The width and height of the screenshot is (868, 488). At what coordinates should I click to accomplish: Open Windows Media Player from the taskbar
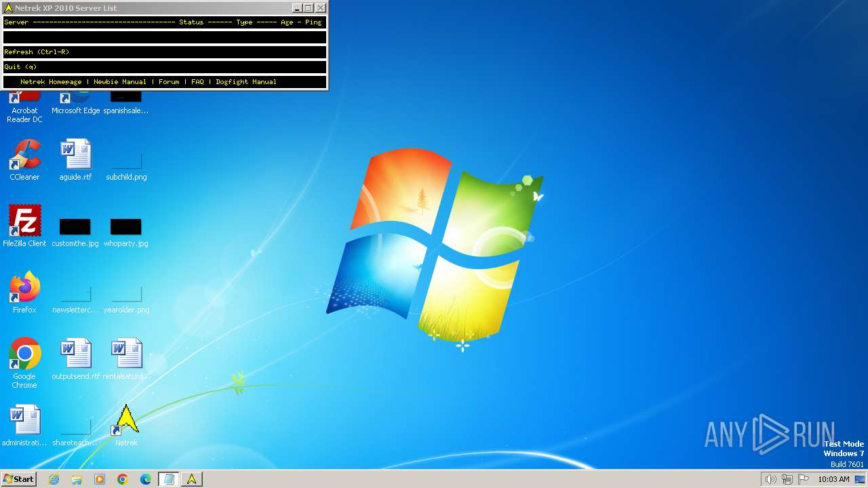click(100, 479)
